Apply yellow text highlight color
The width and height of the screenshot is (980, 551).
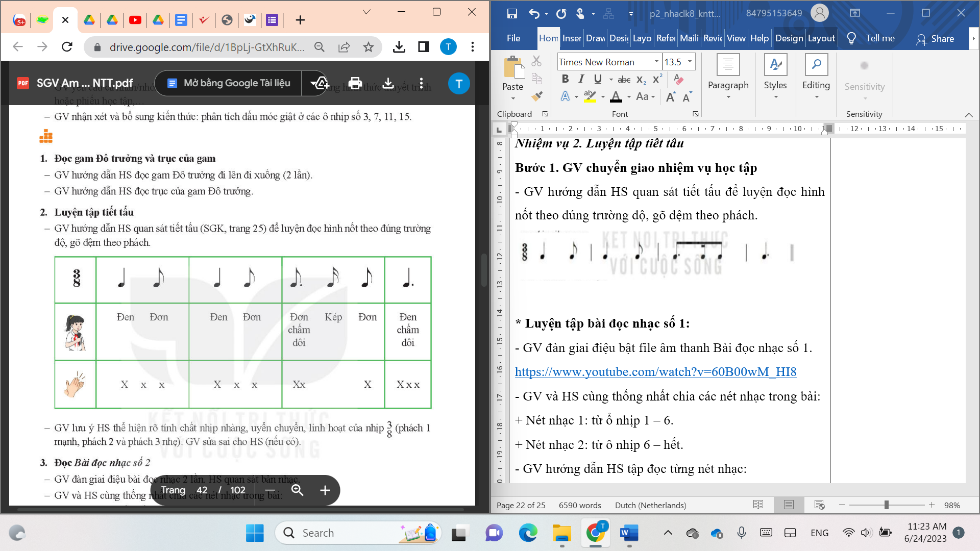(590, 96)
